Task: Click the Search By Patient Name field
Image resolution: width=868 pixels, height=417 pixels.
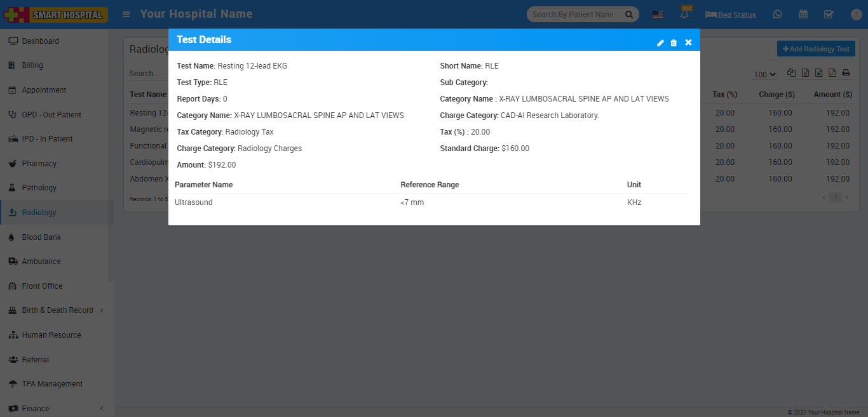Action: (x=573, y=15)
